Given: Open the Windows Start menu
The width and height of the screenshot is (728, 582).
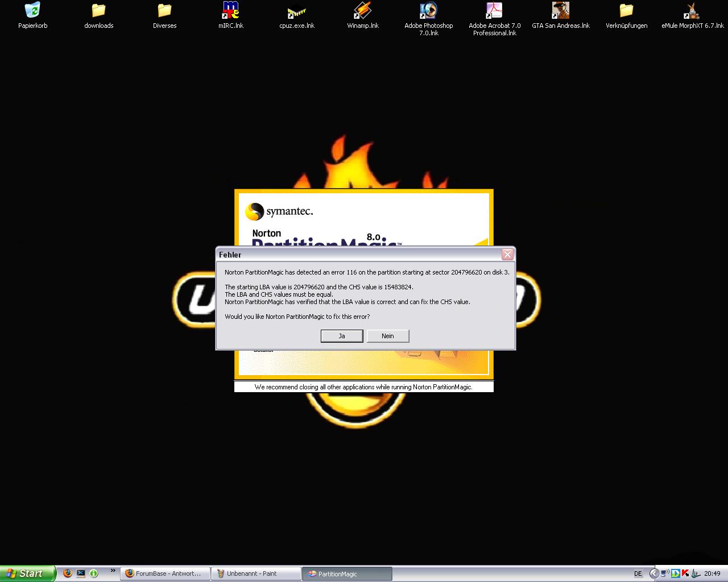Looking at the screenshot, I should pos(27,573).
